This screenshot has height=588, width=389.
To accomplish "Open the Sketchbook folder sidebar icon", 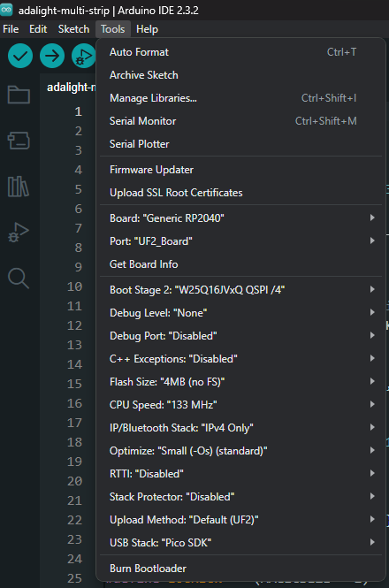I will pyautogui.click(x=19, y=94).
